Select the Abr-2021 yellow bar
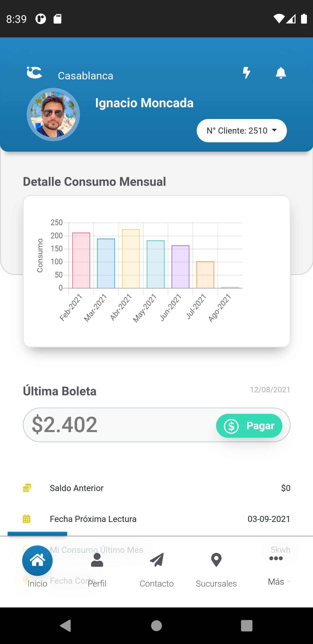The height and width of the screenshot is (644, 313). click(131, 259)
